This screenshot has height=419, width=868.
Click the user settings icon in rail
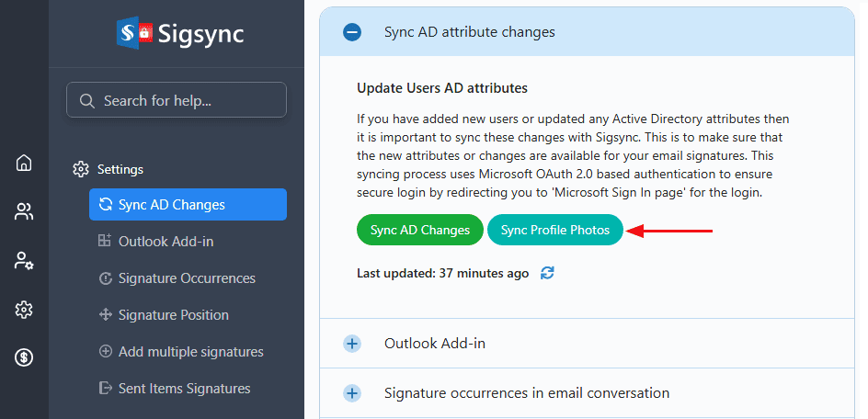point(24,261)
